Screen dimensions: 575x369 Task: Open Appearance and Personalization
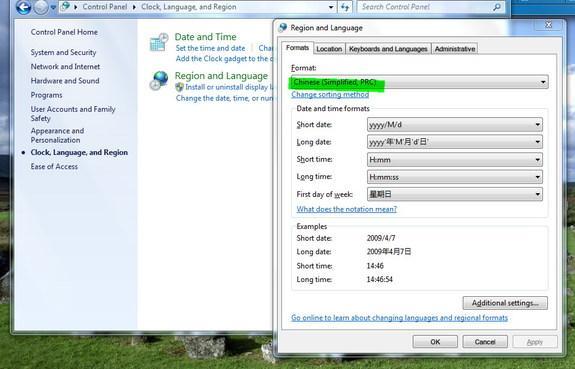(57, 135)
